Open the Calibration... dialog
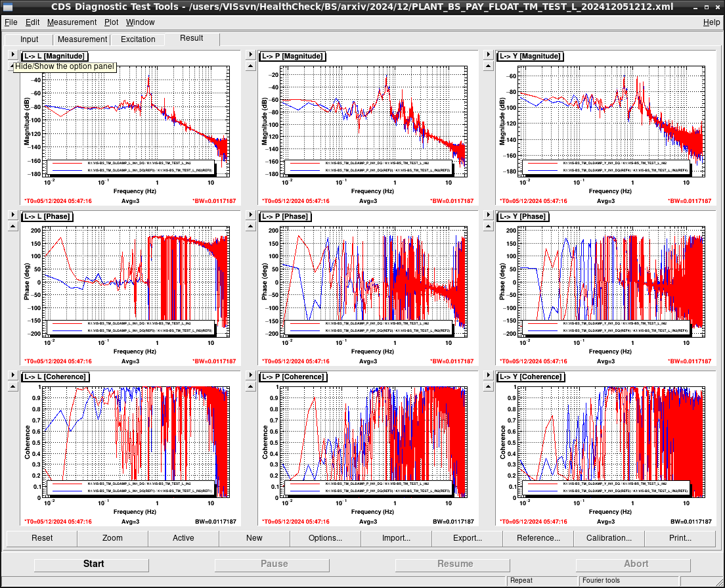The height and width of the screenshot is (588, 725). (609, 538)
